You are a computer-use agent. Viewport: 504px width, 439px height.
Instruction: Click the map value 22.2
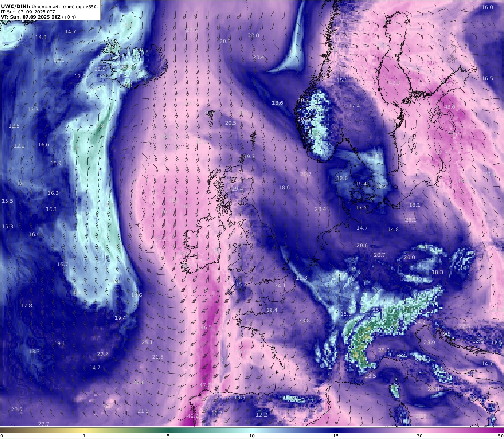pos(103,354)
